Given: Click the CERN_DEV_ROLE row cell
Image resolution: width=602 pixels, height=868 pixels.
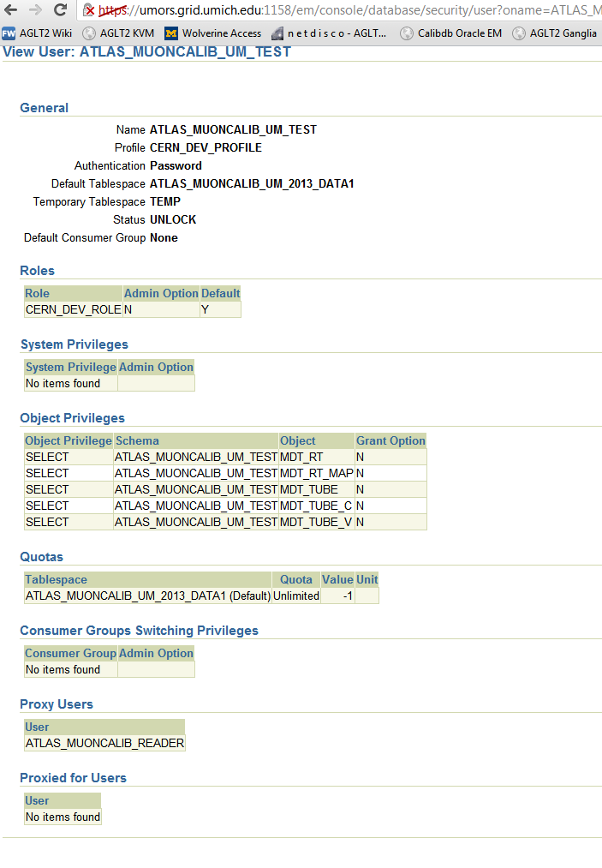Looking at the screenshot, I should click(73, 309).
